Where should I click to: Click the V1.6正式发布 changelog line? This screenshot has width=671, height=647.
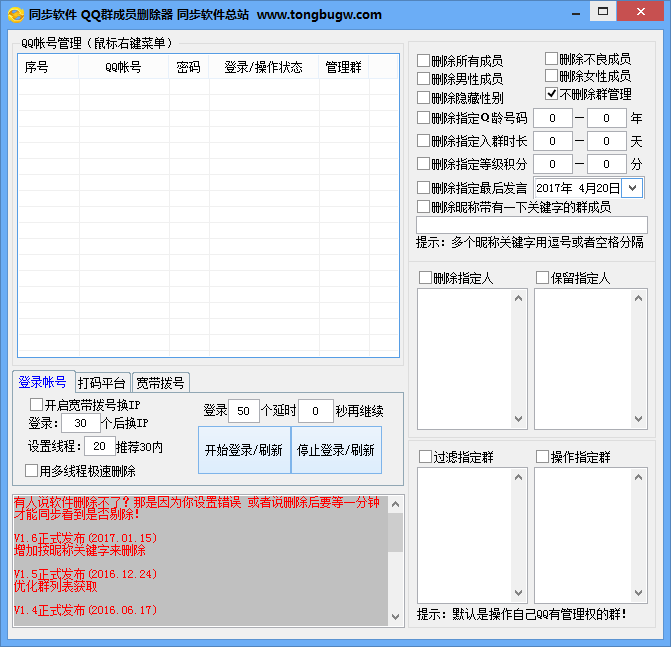[86, 538]
